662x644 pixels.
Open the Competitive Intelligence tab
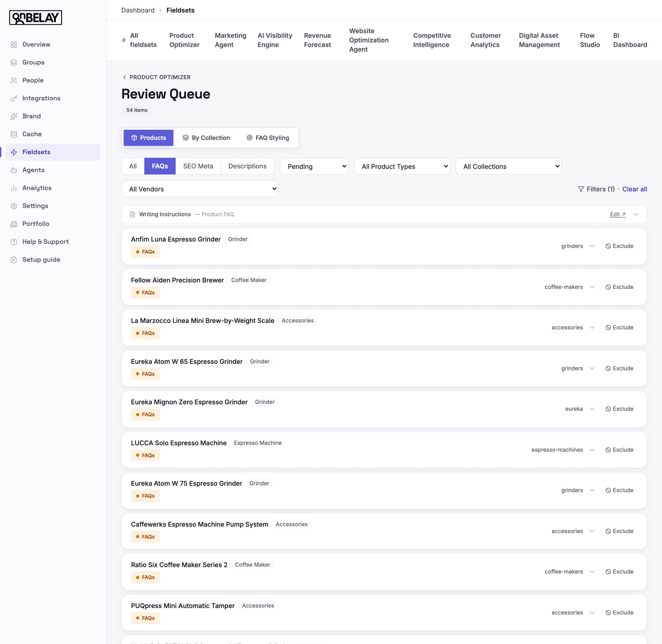tap(432, 40)
